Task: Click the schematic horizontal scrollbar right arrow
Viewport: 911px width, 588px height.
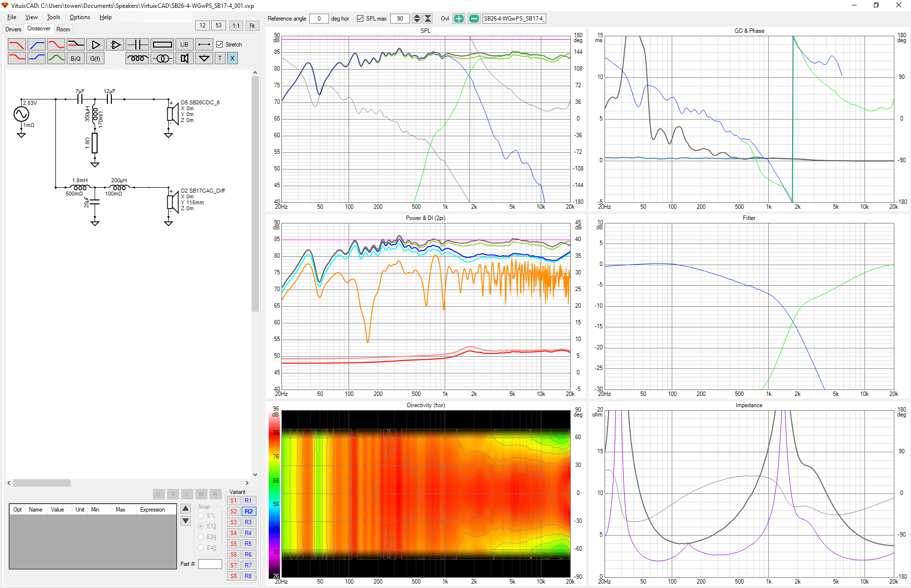Action: [247, 483]
